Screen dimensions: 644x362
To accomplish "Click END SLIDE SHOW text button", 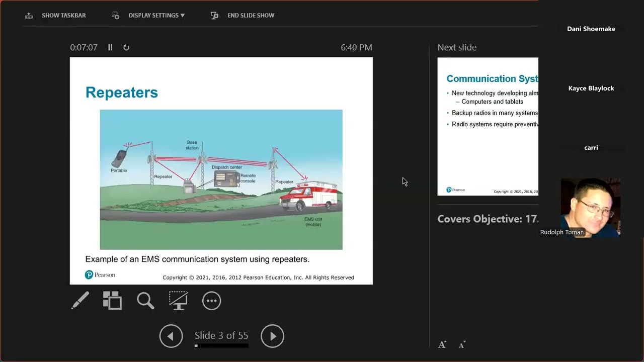I will [x=251, y=16].
